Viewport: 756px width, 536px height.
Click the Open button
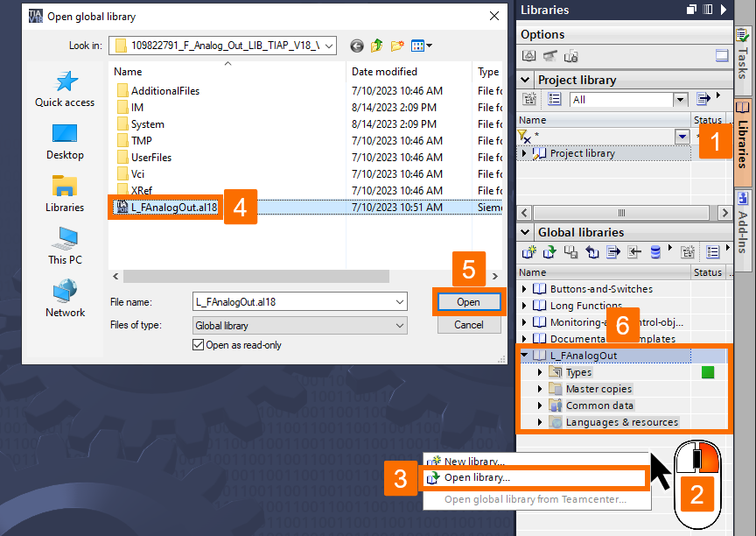(x=469, y=301)
